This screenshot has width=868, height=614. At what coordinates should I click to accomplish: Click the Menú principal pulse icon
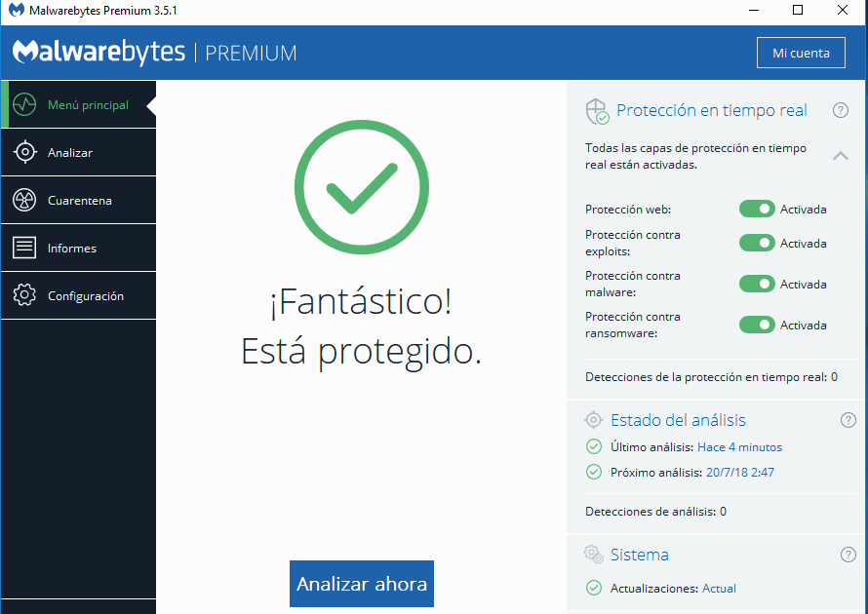(x=24, y=104)
